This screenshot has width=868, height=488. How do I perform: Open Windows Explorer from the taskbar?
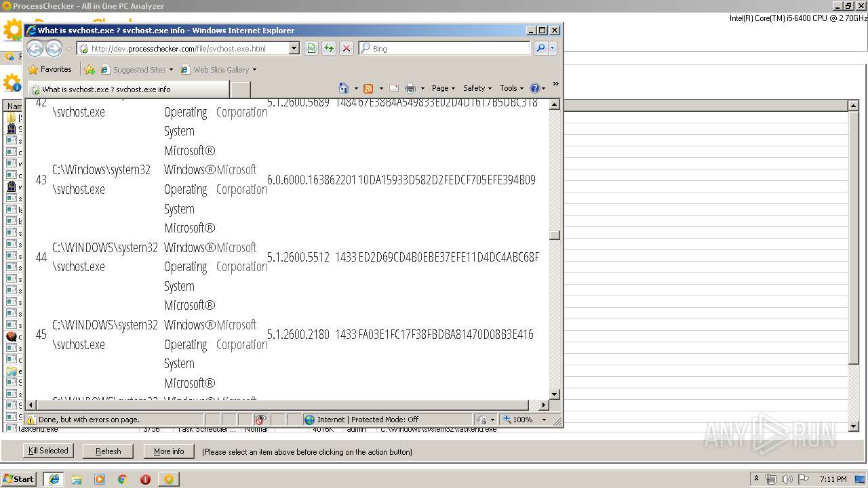77,479
